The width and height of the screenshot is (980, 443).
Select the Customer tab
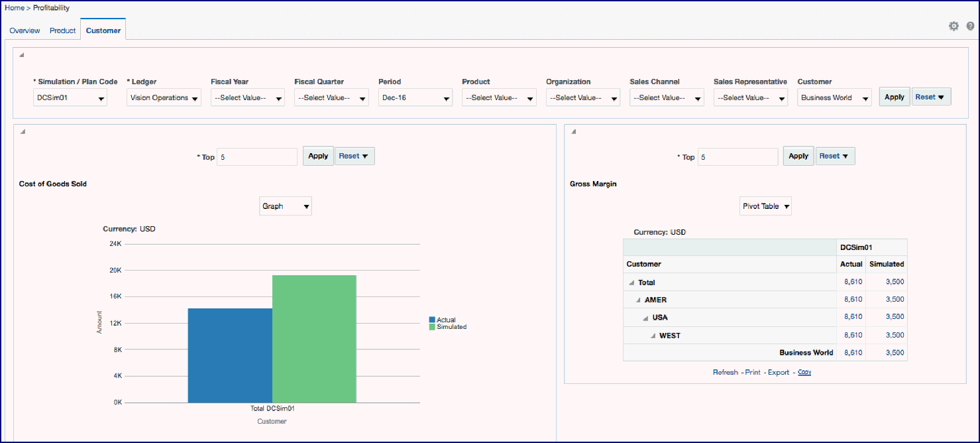pyautogui.click(x=103, y=31)
